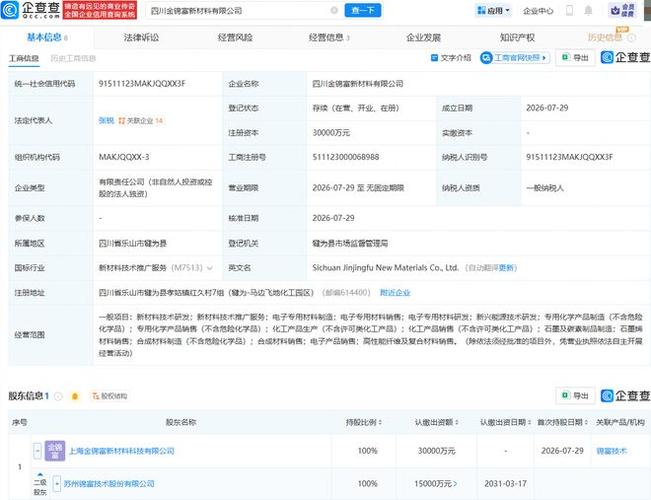The image size is (651, 500).
Task: Click 上海金锦富 company logo thumbnail
Action: (55, 451)
